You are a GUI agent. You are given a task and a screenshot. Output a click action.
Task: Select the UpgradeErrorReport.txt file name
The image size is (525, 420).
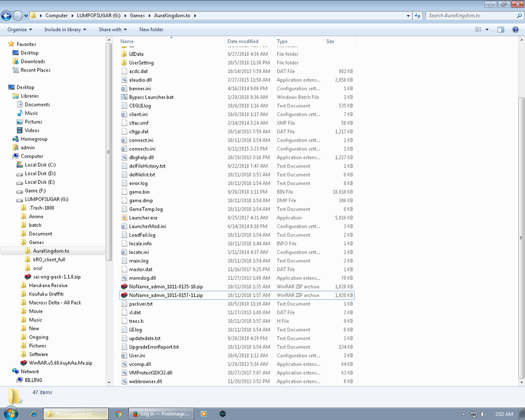[x=154, y=347]
